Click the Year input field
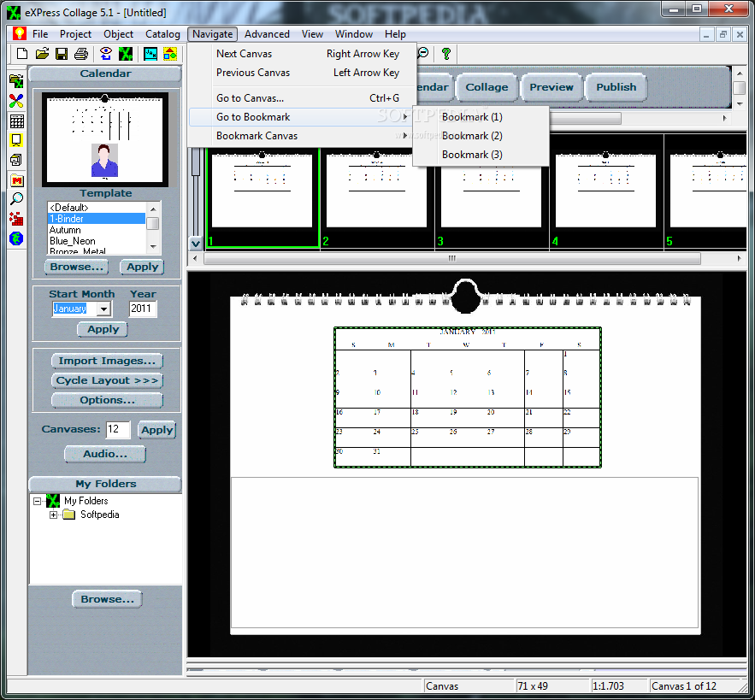 coord(143,309)
